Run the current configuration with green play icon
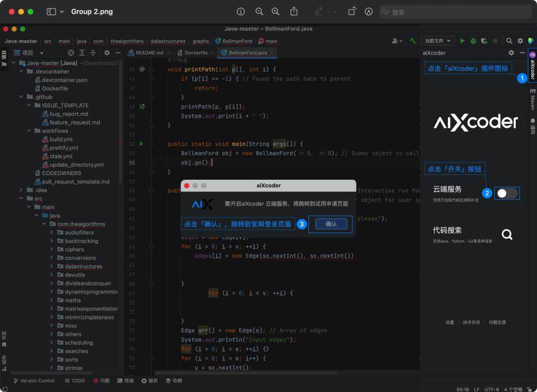537x392 pixels. point(462,41)
